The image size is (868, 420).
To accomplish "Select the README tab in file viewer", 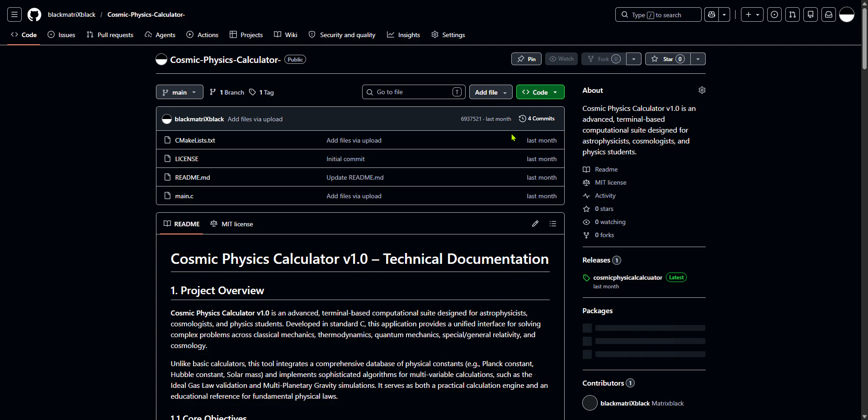I will [x=182, y=224].
